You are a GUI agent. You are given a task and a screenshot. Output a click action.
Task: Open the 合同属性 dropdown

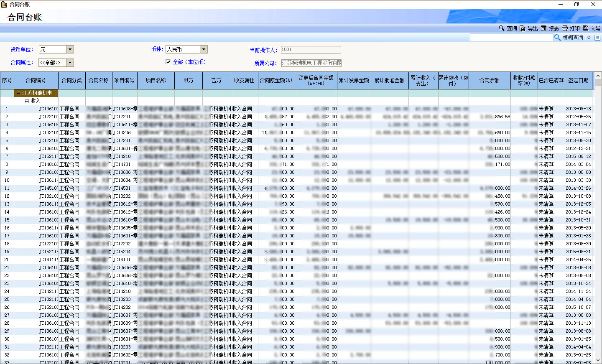70,63
